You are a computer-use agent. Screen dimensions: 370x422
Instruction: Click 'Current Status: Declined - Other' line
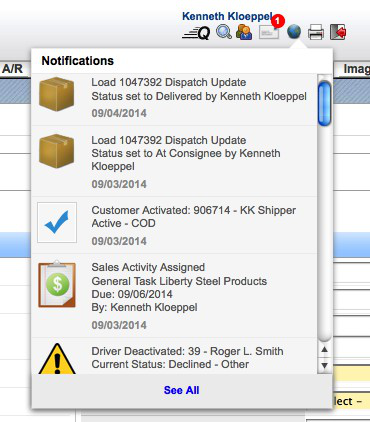click(x=170, y=364)
